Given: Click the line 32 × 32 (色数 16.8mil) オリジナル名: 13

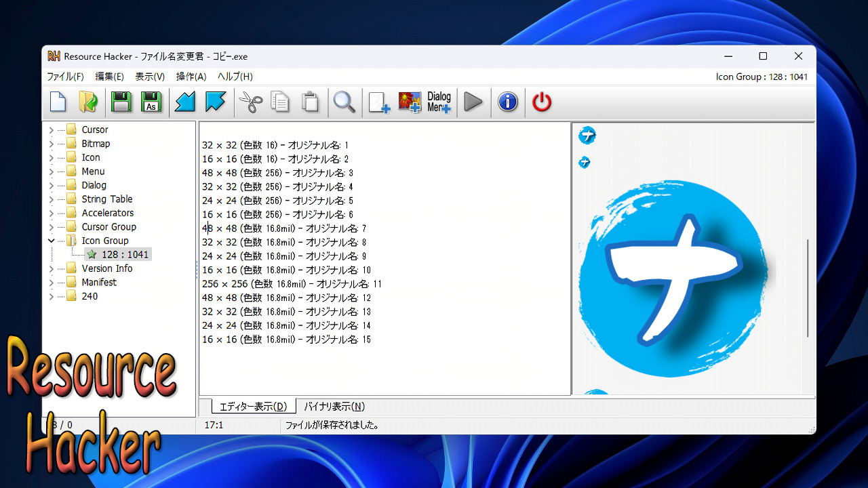Looking at the screenshot, I should point(286,312).
